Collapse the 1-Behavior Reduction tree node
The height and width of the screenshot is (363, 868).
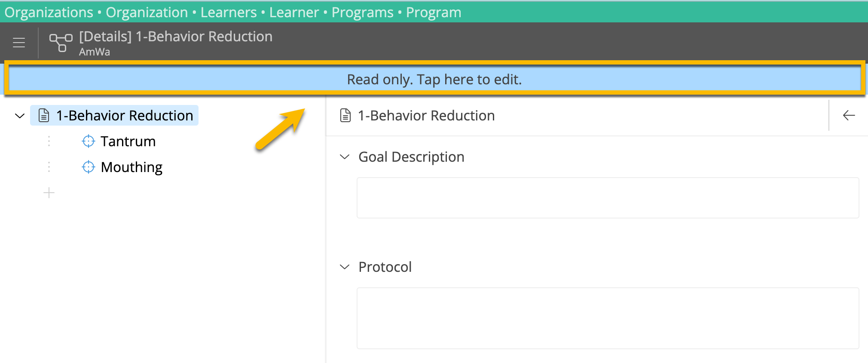pyautogui.click(x=19, y=115)
